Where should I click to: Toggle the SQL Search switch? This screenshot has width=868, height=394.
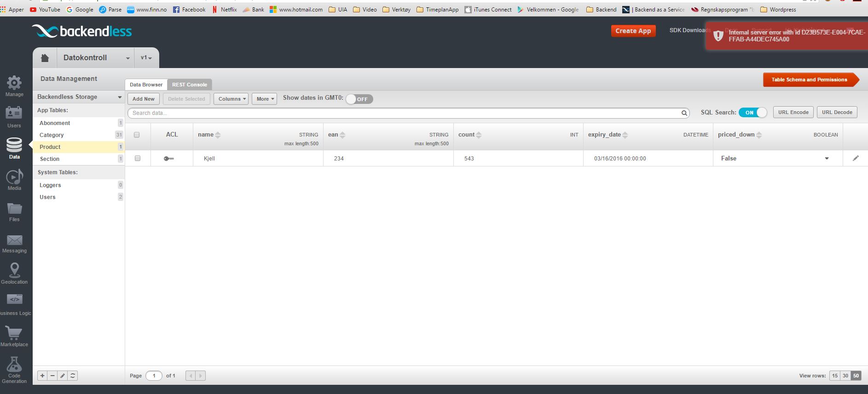[752, 112]
